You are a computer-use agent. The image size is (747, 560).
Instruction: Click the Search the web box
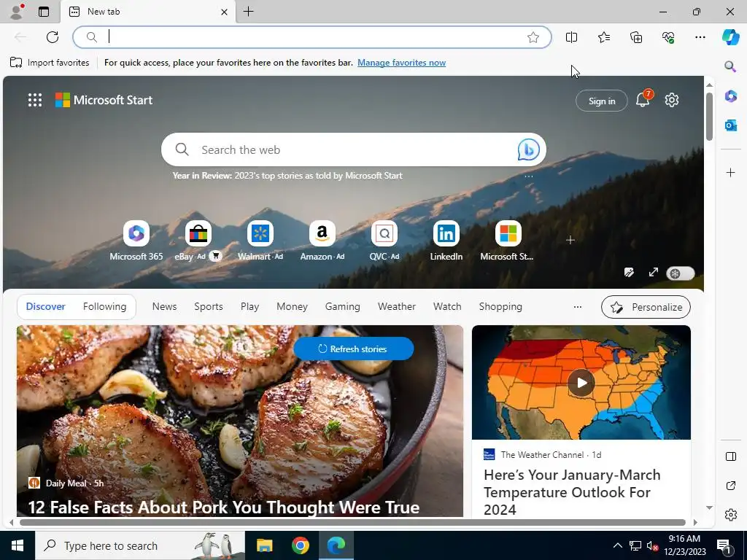(x=354, y=149)
